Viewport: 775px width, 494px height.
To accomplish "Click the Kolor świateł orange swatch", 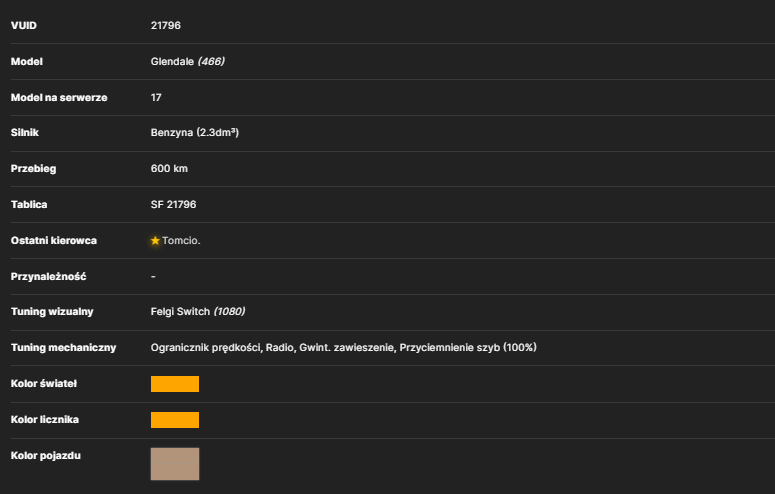I will click(x=175, y=384).
